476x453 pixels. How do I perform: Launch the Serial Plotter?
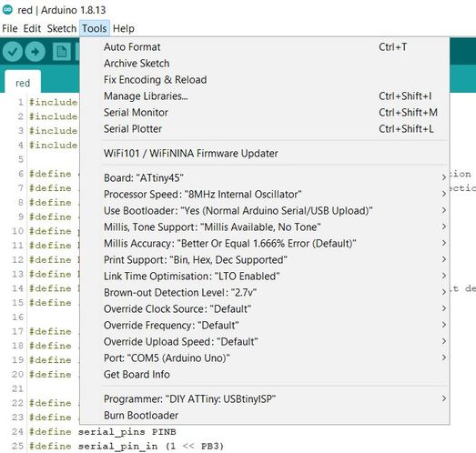(265, 129)
